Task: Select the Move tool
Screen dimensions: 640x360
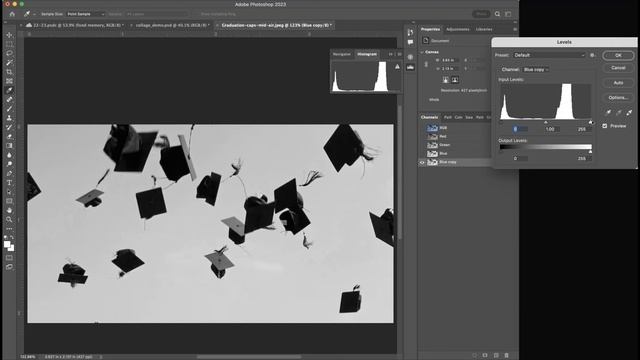Action: pos(9,35)
